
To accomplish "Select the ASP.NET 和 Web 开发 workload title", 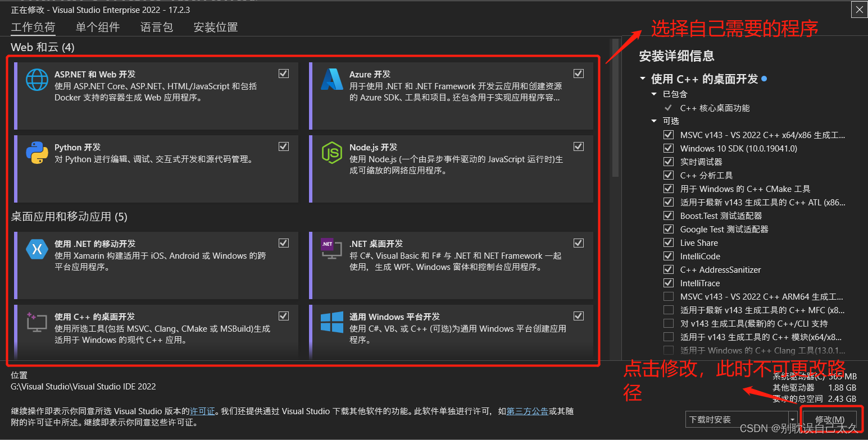I will (95, 74).
